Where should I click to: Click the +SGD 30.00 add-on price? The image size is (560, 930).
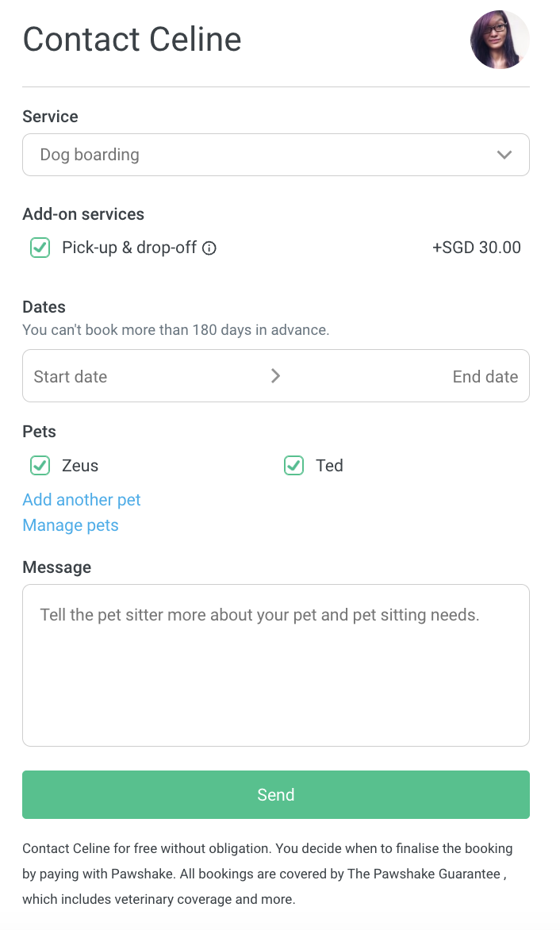click(477, 248)
